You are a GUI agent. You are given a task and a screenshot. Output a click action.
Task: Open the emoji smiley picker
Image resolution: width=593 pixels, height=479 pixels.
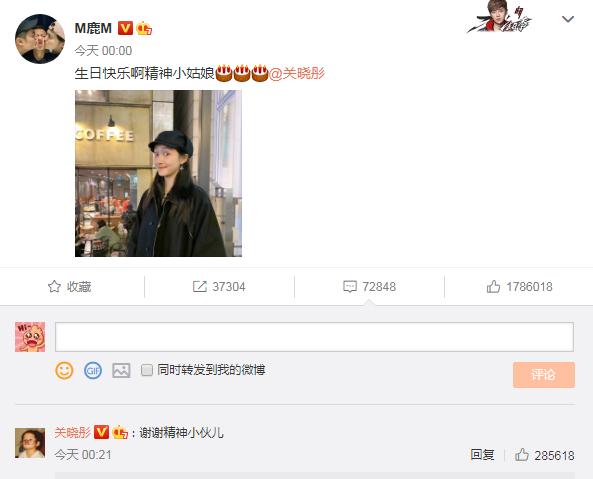tap(64, 370)
